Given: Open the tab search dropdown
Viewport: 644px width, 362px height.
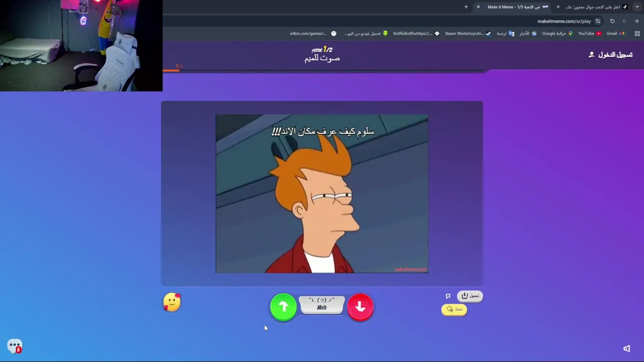Looking at the screenshot, I should (x=637, y=7).
